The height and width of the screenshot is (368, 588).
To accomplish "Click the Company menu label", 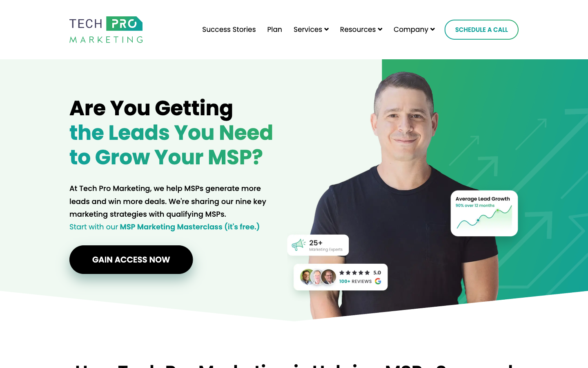I will click(411, 29).
